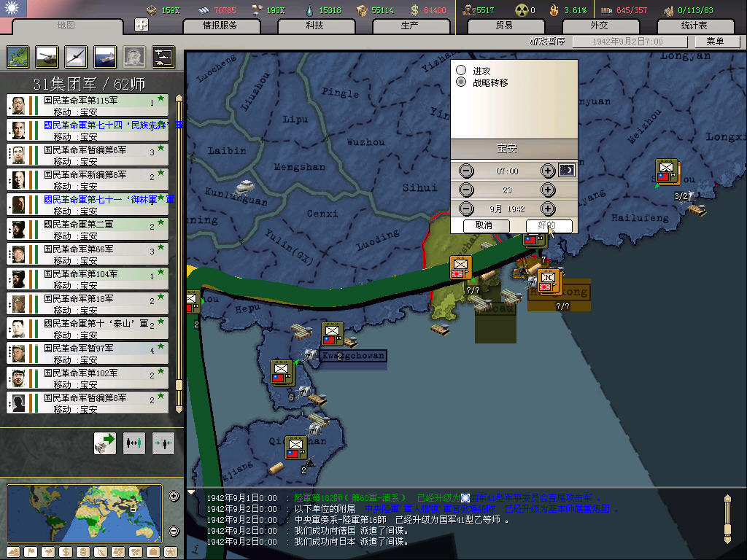
Task: Switch to briefcase map mode icon
Action: tap(153, 552)
